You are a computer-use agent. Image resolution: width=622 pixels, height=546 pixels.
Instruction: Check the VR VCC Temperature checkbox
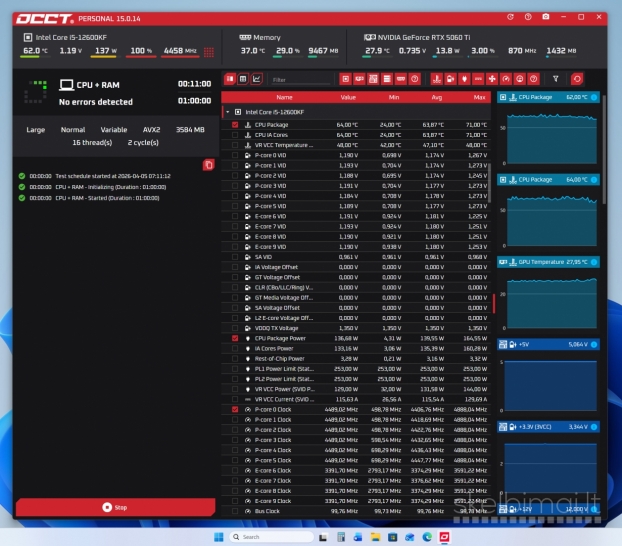tap(235, 145)
